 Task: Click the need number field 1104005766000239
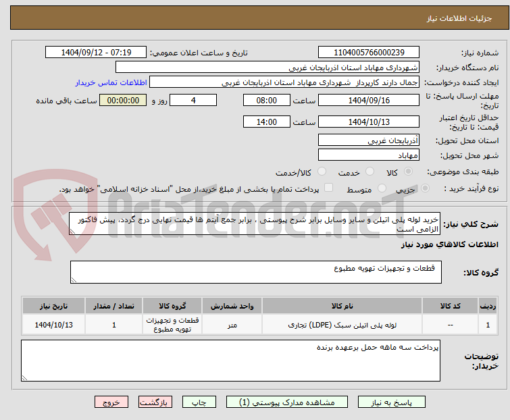[x=369, y=53]
